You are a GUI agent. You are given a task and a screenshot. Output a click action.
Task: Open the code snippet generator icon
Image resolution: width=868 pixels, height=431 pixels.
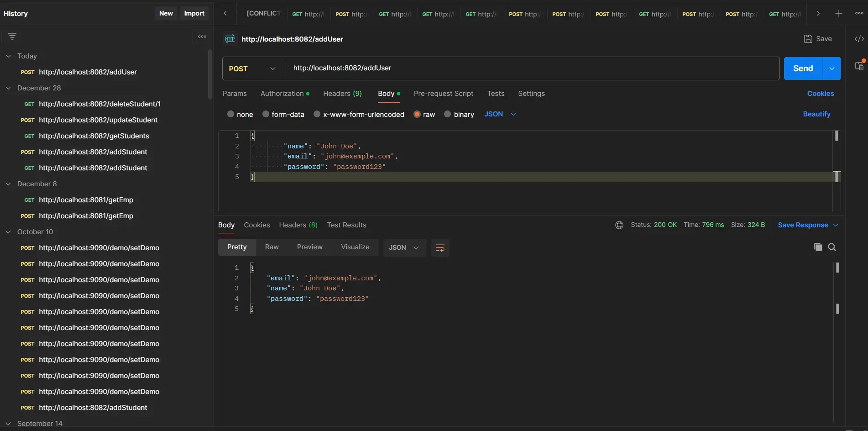(859, 39)
